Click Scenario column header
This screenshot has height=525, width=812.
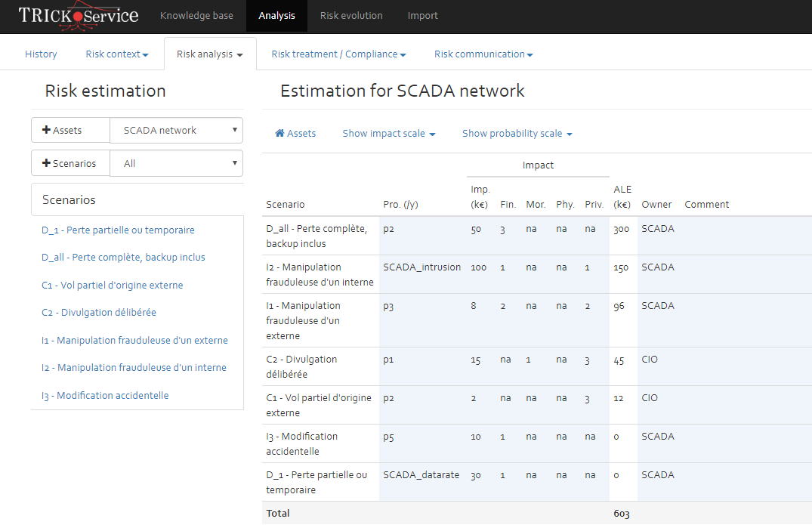286,205
